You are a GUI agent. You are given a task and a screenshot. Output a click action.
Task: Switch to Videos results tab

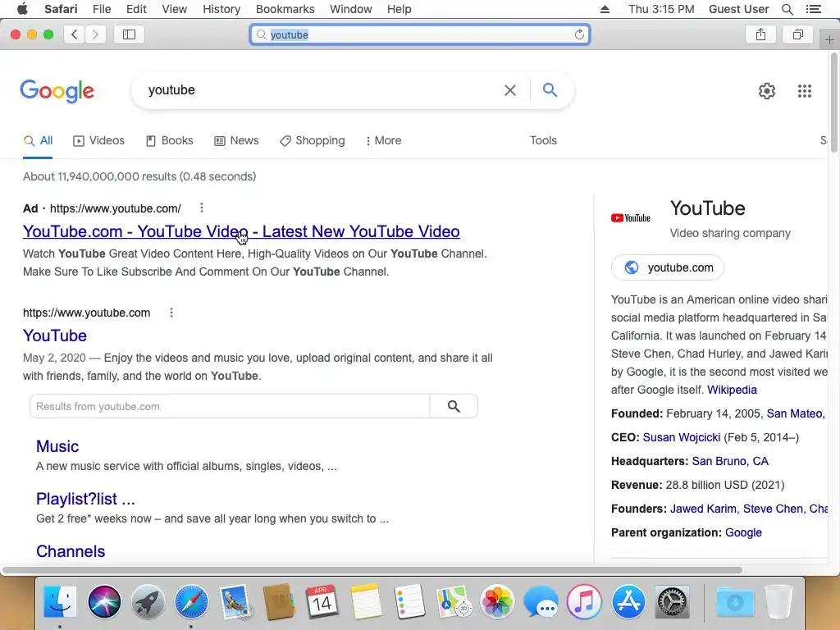[99, 141]
